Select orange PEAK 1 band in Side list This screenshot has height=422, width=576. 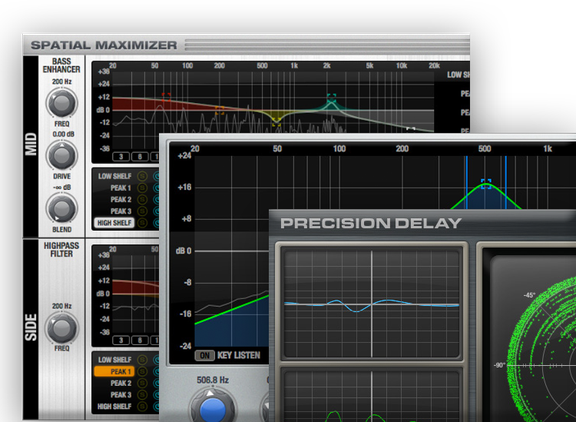[x=114, y=372]
